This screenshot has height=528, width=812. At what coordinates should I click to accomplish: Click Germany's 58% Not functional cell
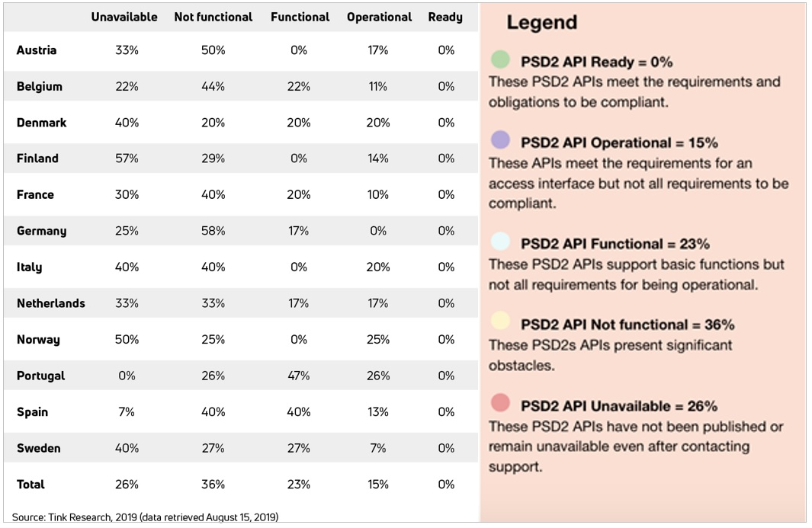coord(213,231)
